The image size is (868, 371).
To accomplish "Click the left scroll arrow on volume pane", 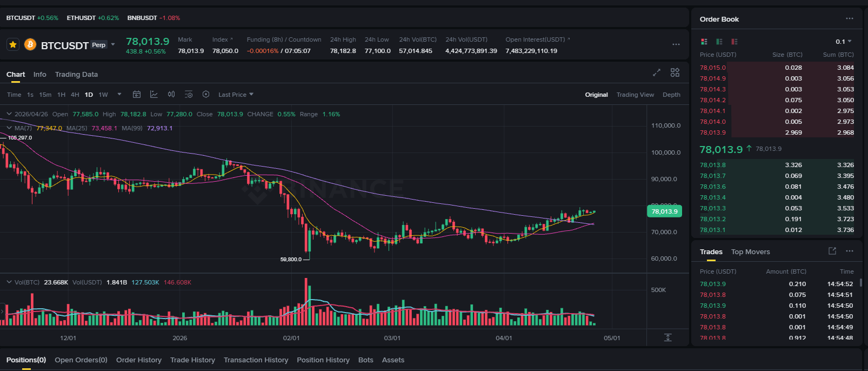I will (x=2, y=312).
